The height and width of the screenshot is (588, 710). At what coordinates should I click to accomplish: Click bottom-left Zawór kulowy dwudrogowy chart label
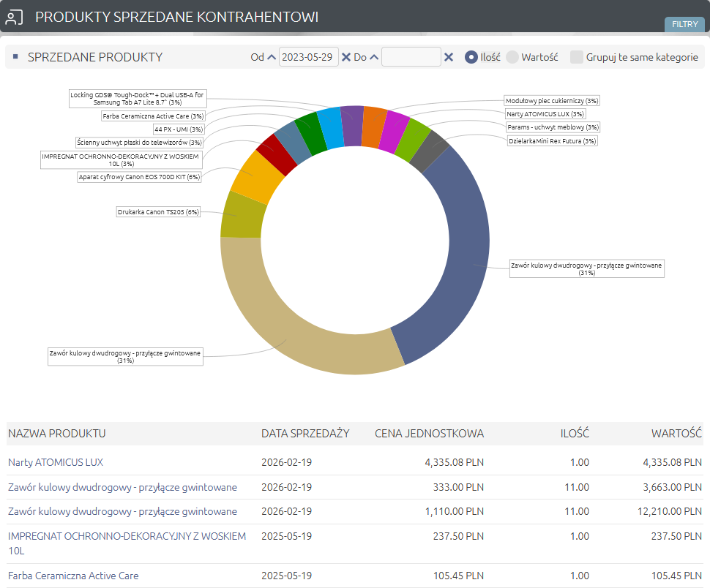click(x=125, y=356)
